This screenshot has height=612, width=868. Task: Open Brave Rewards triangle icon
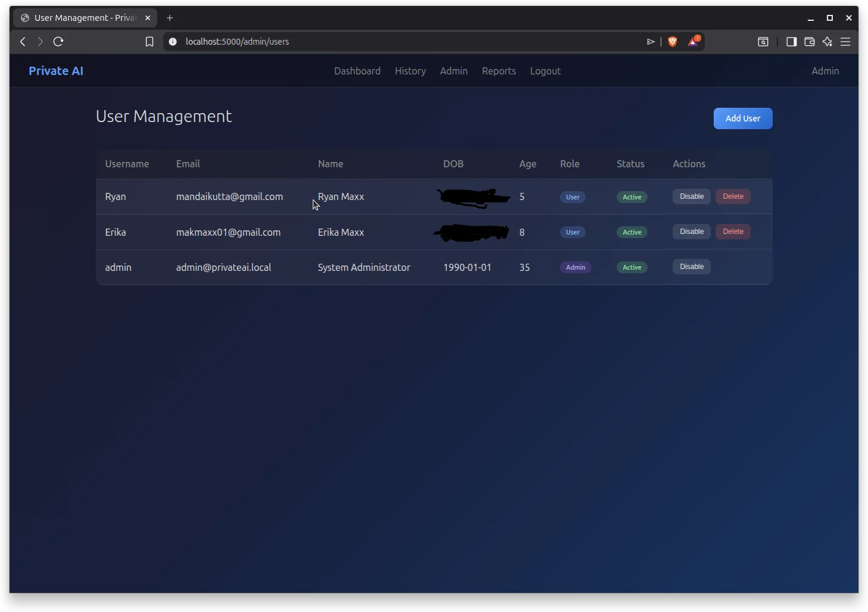(693, 41)
